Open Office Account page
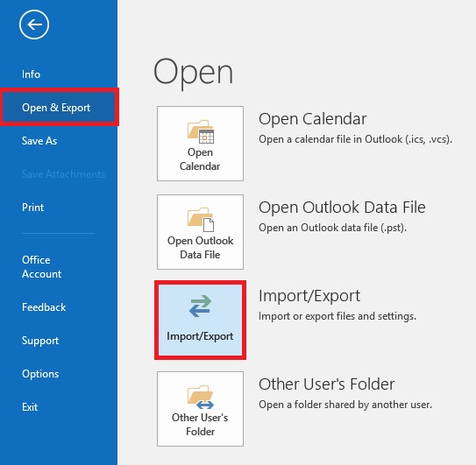Screen dimensions: 476x465 [x=41, y=267]
